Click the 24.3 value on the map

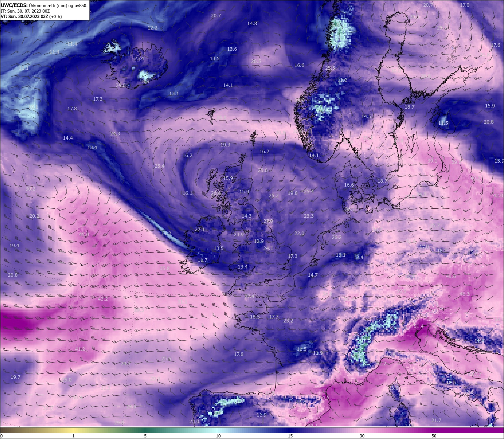click(x=115, y=134)
